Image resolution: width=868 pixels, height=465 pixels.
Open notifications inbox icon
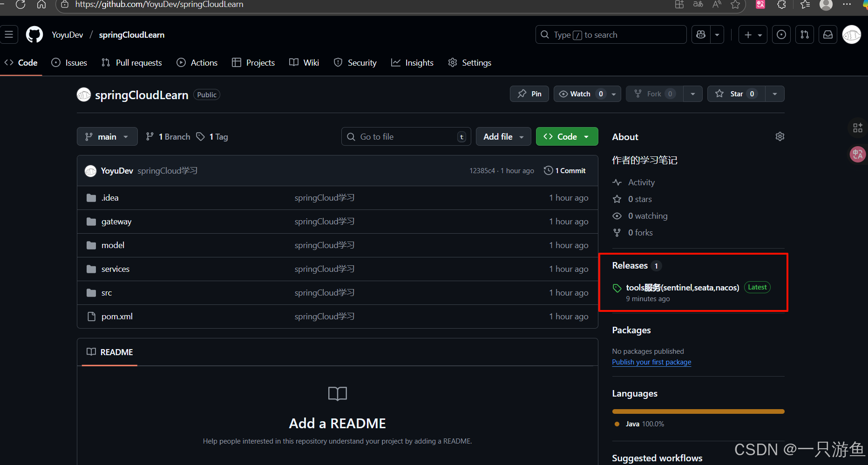click(828, 34)
